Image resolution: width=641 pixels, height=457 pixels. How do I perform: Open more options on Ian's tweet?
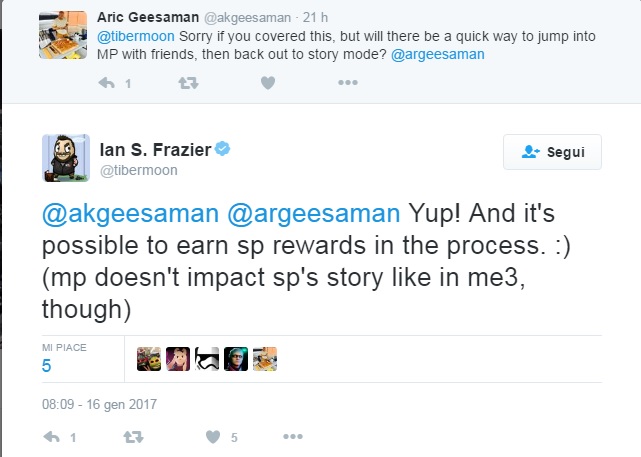292,437
